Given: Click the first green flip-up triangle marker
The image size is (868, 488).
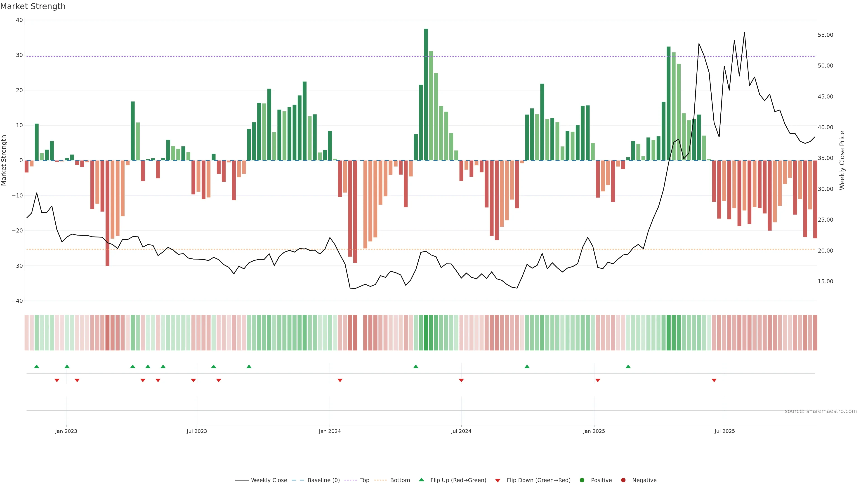Looking at the screenshot, I should [37, 366].
